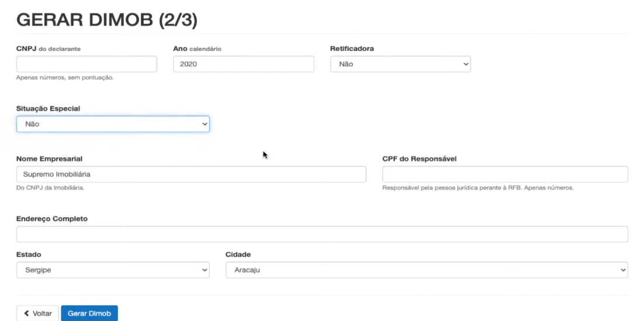The height and width of the screenshot is (321, 644).
Task: Open the Cidade dropdown showing Aracaju
Action: point(427,270)
